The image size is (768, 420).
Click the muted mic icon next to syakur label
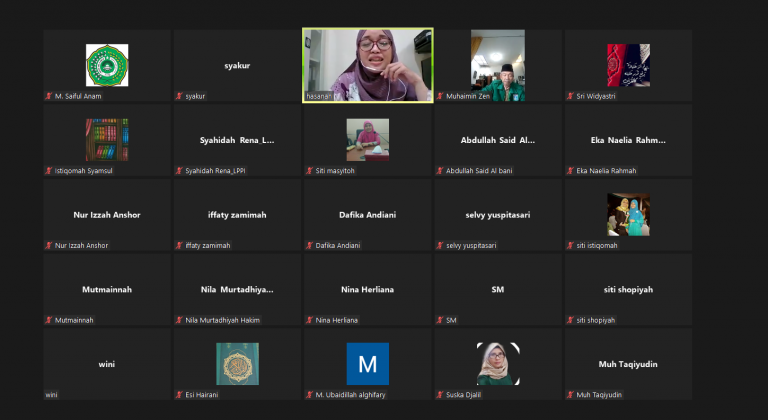[179, 96]
